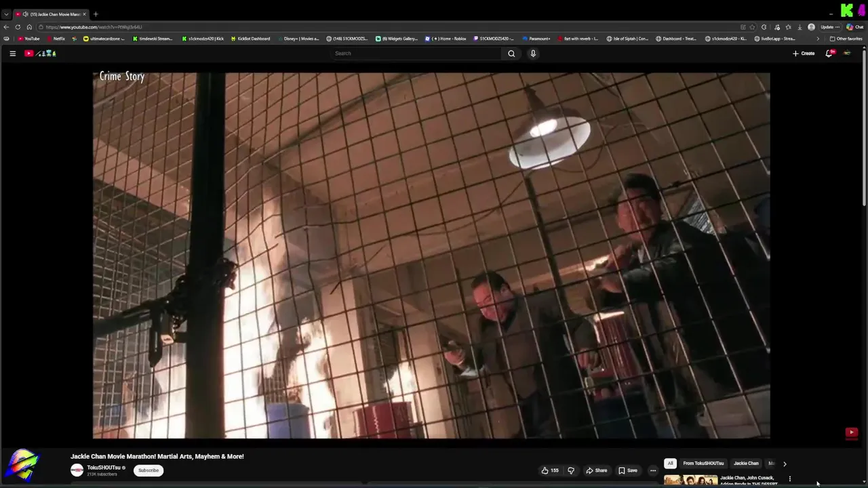
Task: Open browser downloads icon
Action: [800, 27]
